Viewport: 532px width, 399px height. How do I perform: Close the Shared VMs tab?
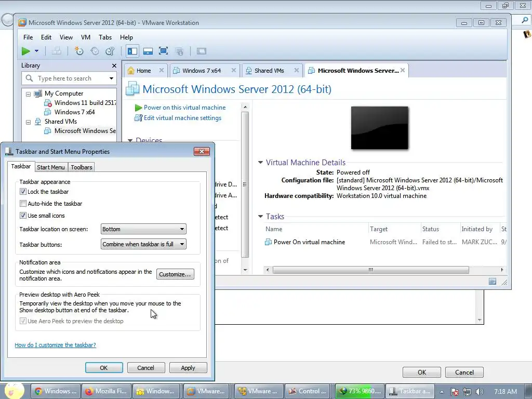coord(297,70)
